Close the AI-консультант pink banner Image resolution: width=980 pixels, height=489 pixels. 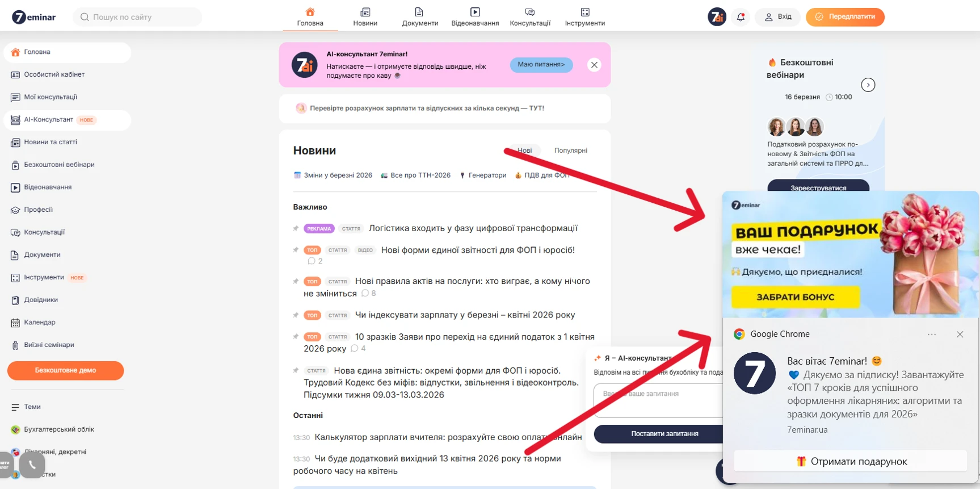(594, 65)
